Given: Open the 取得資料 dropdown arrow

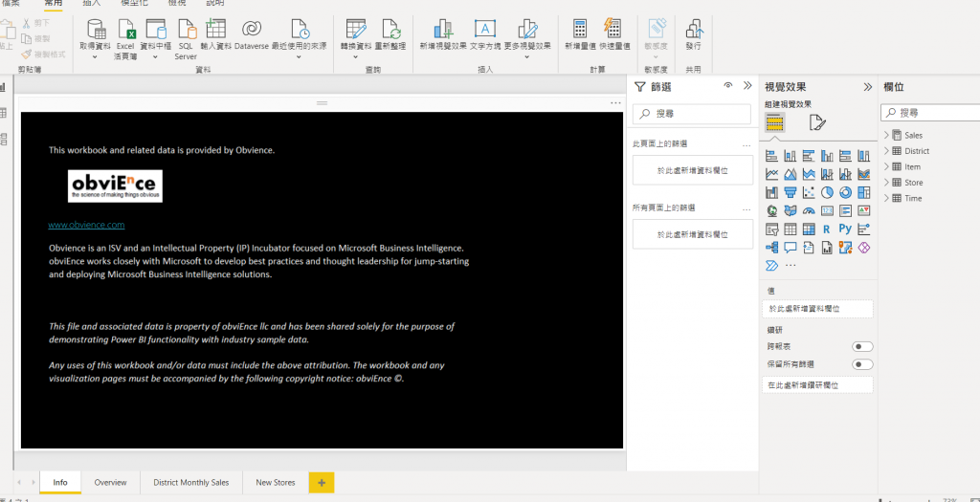Looking at the screenshot, I should (x=95, y=56).
